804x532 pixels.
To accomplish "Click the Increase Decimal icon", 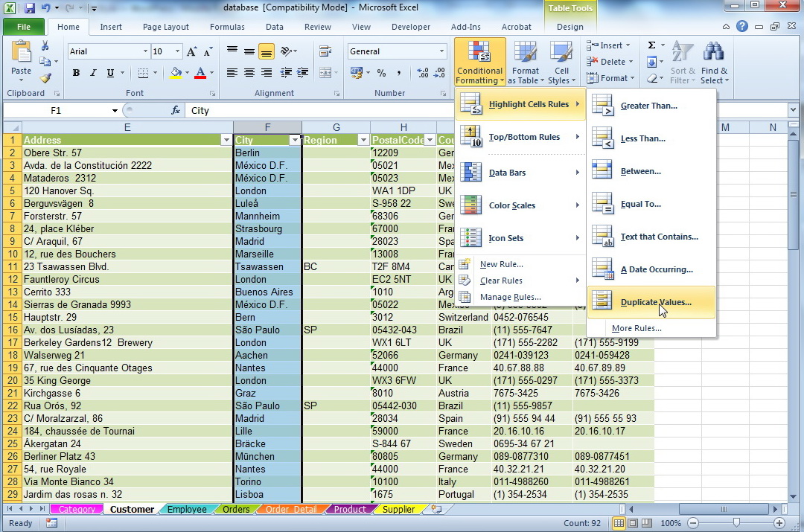I will [423, 73].
